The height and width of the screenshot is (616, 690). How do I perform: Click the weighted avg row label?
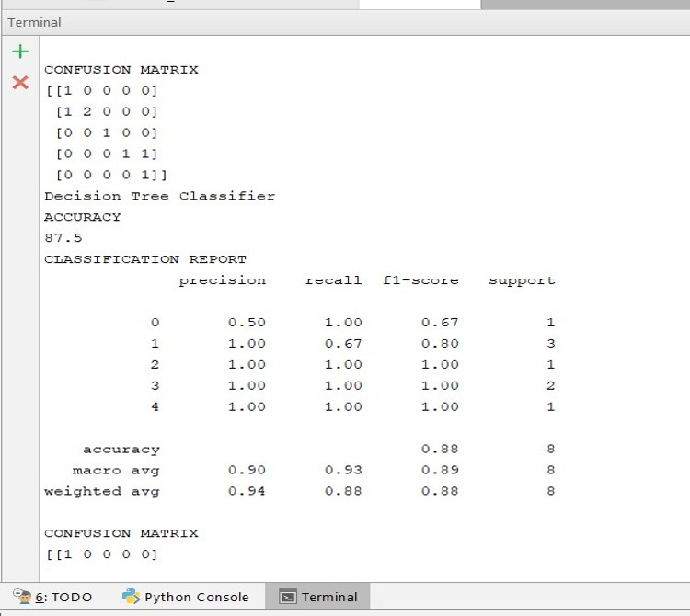click(101, 492)
